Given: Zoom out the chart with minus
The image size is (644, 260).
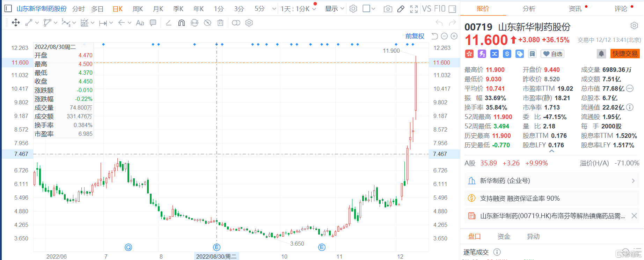Looking at the screenshot, I should [444, 36].
